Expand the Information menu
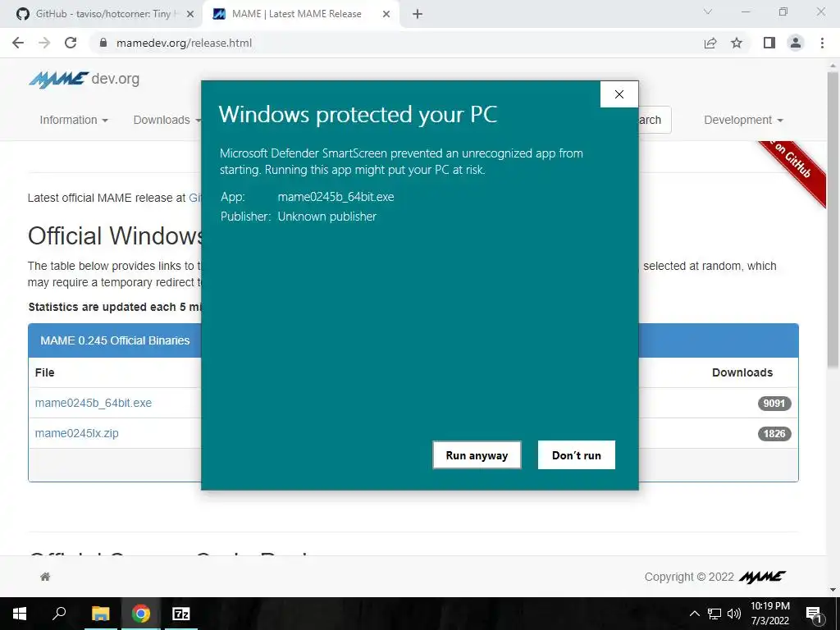The width and height of the screenshot is (840, 630). point(74,120)
